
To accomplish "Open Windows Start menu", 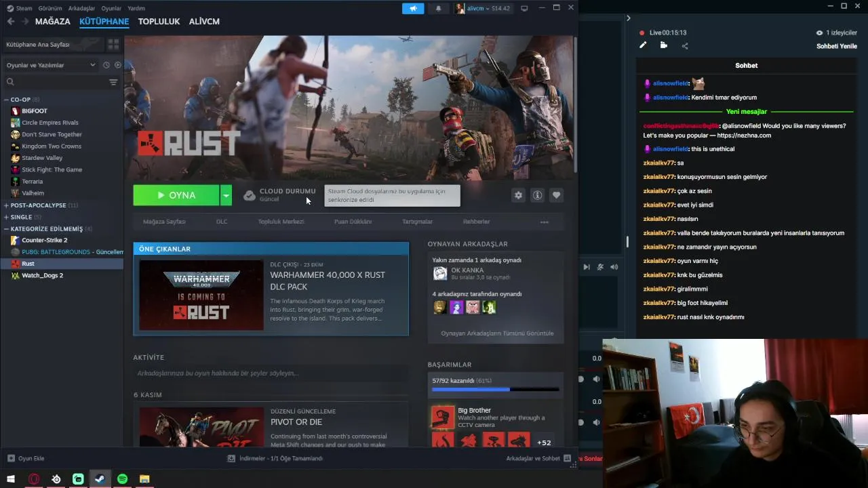I will pos(11,479).
